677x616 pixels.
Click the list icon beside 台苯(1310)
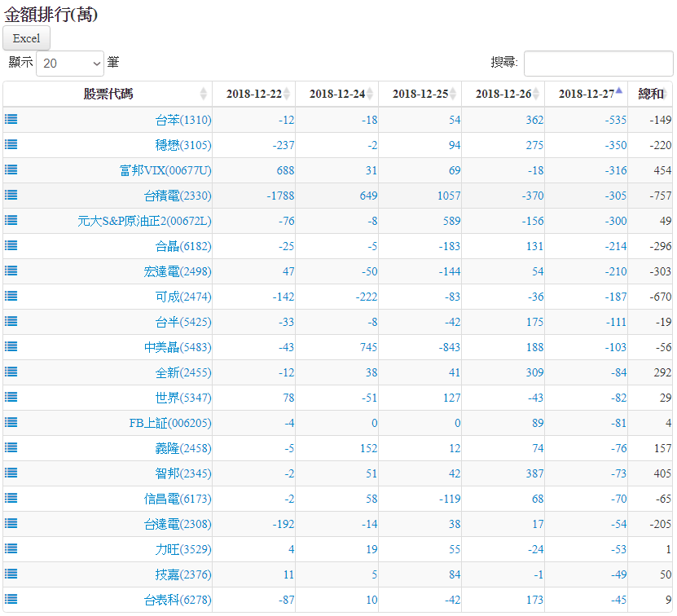(x=11, y=119)
